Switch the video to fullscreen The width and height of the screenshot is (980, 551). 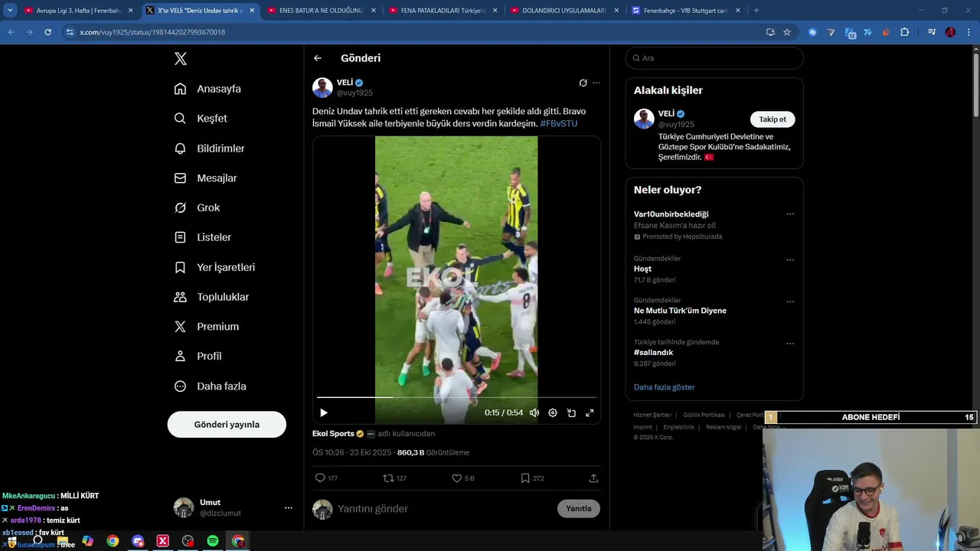[x=590, y=412]
